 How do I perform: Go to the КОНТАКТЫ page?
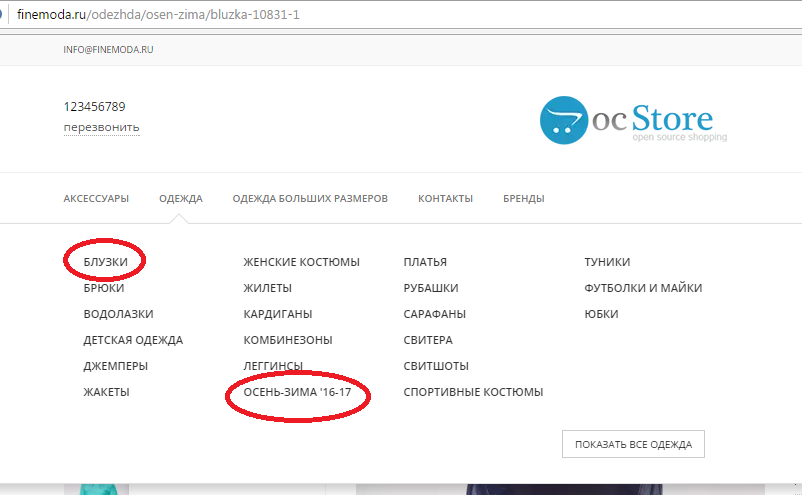pos(445,198)
